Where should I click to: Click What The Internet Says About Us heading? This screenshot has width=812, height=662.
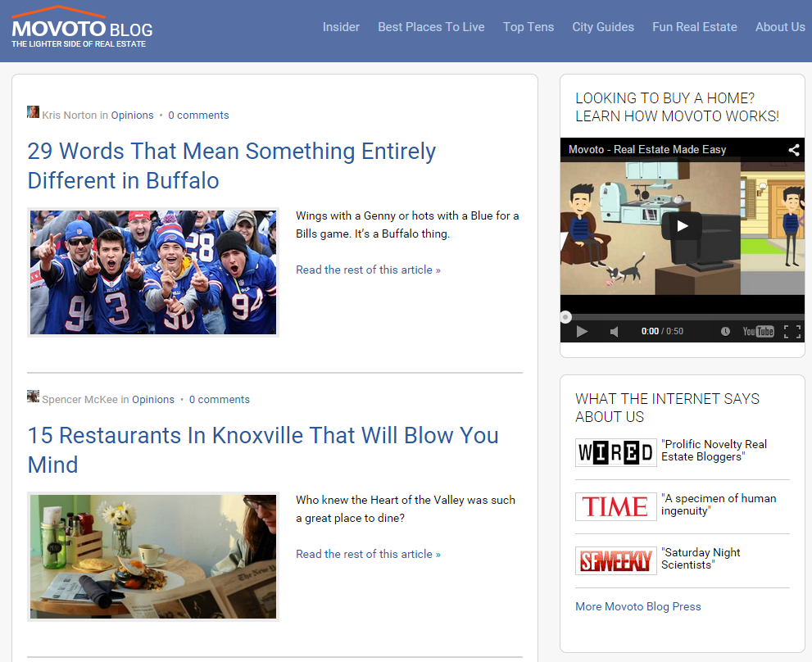667,408
